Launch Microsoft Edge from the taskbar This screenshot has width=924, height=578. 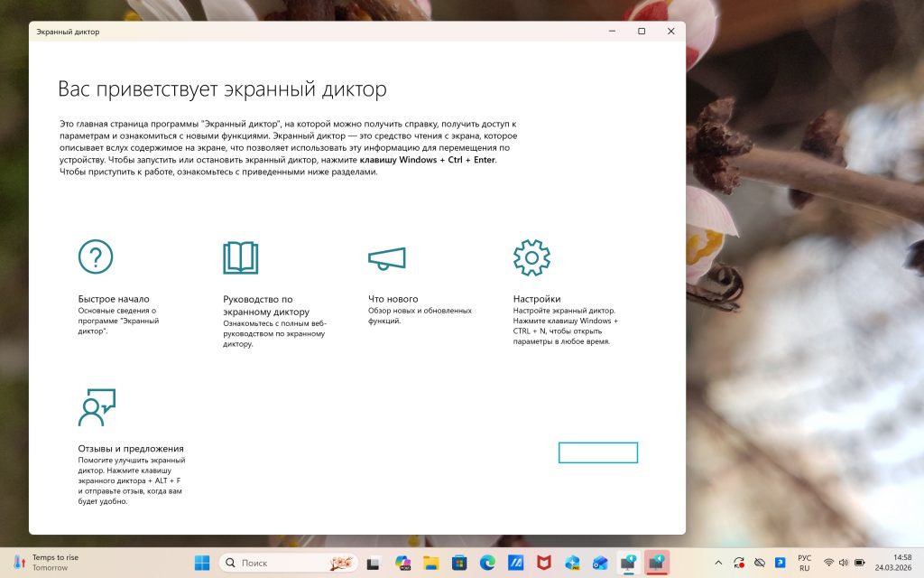[485, 562]
